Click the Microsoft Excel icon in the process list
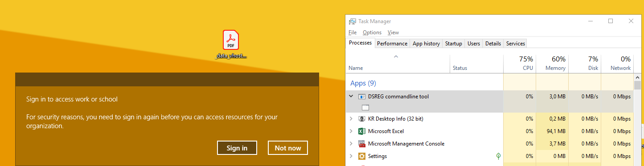The image size is (644, 166). [x=362, y=131]
